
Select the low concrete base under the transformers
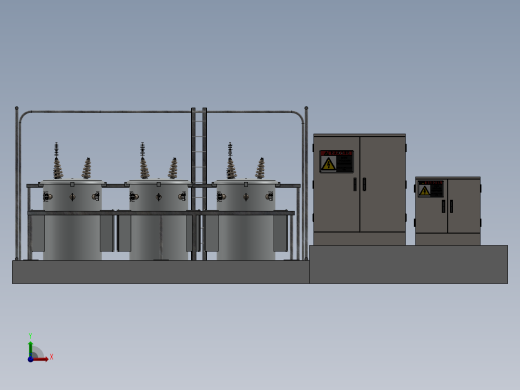coord(161,272)
